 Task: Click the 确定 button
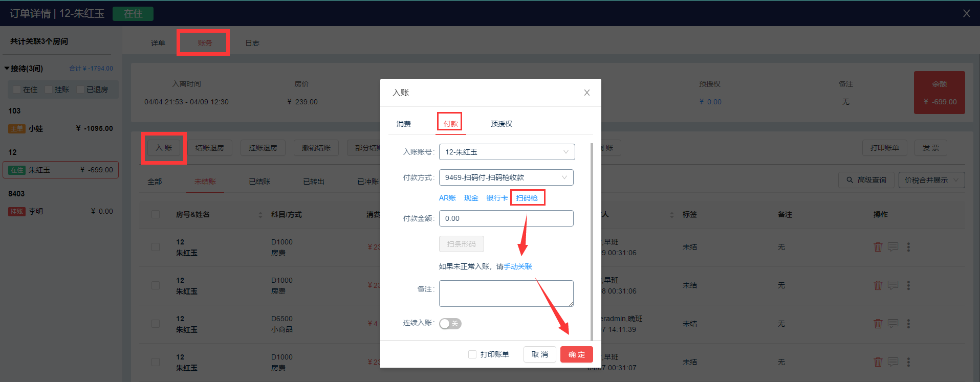(x=576, y=354)
